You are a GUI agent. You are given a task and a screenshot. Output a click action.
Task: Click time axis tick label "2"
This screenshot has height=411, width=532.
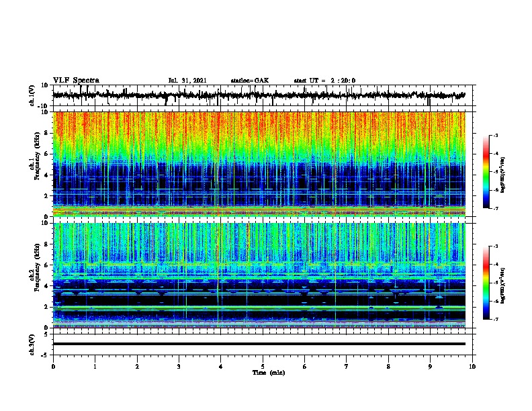click(137, 366)
